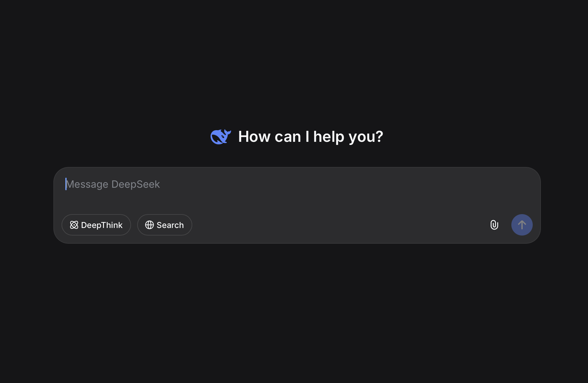
Task: Click the DeepSeek whale logo
Action: tap(220, 136)
